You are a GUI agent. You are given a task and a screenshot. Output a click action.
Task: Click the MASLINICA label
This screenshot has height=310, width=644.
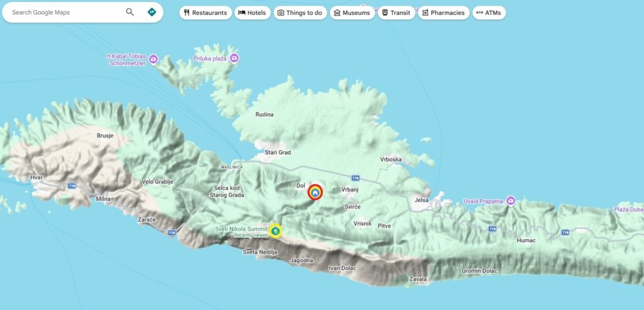pos(231,167)
